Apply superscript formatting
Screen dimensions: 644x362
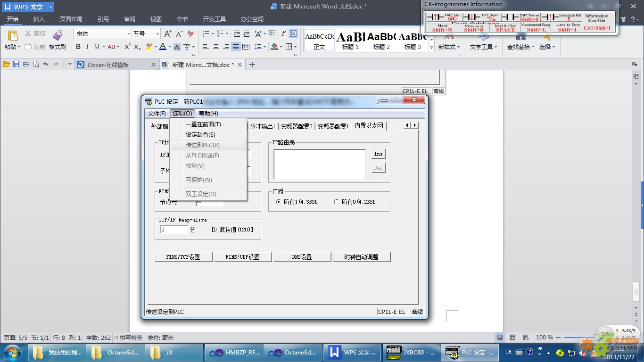(x=127, y=47)
